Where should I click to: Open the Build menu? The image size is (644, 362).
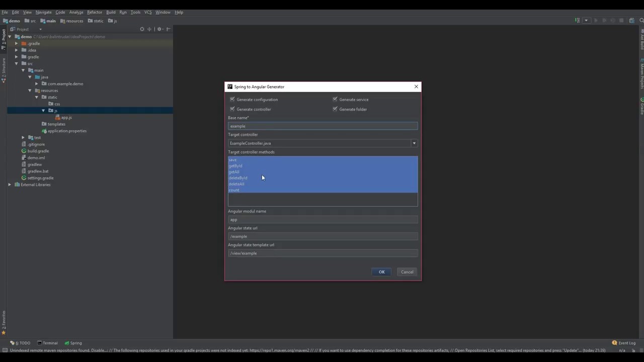pyautogui.click(x=111, y=12)
